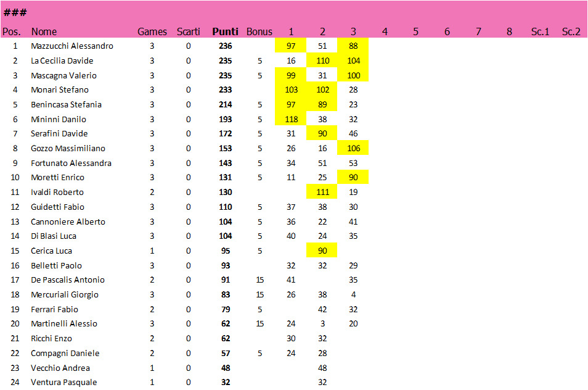588x390 pixels.
Task: Select the name Cerica Luca
Action: click(51, 251)
